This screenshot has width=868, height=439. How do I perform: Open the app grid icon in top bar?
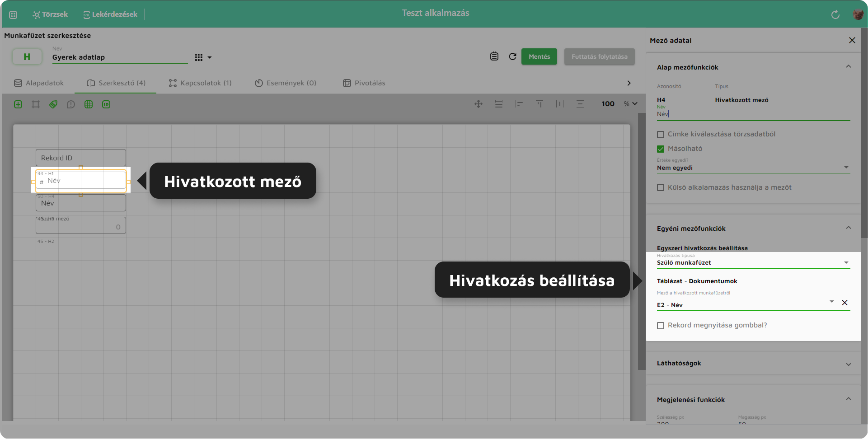13,14
